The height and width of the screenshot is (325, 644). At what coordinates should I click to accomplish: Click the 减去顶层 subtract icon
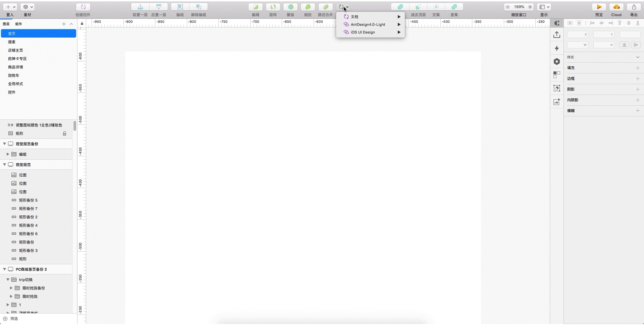[x=418, y=7]
